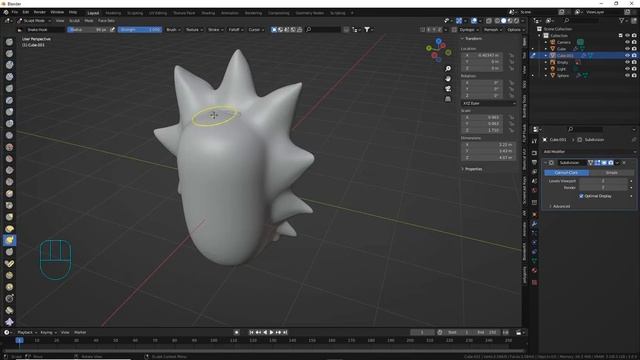Screen dimensions: 640x360
Task: Open the Sculpt Mode dropdown
Action: [x=34, y=20]
